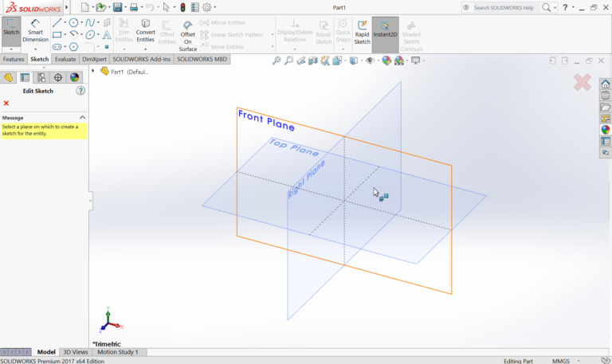This screenshot has width=612, height=364.
Task: Select the Circle sketch tool
Action: point(73,22)
